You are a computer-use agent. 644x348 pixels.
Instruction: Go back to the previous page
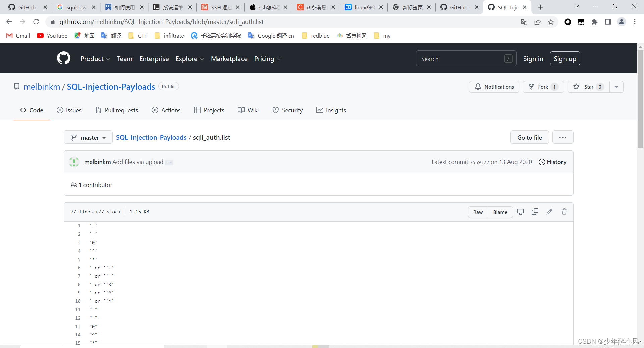tap(9, 22)
